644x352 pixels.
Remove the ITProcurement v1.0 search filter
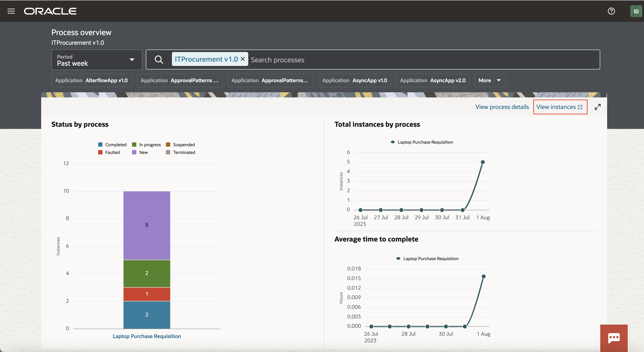pyautogui.click(x=242, y=59)
